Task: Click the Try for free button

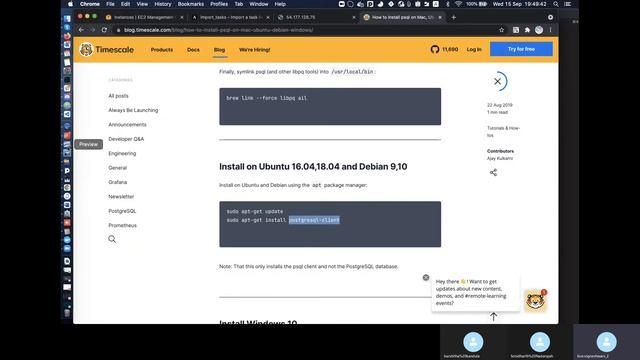Action: click(521, 49)
